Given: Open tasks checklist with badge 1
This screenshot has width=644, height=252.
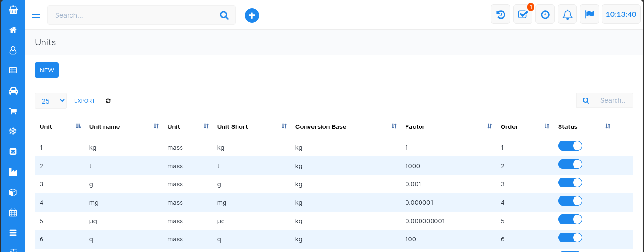Looking at the screenshot, I should click(x=523, y=15).
